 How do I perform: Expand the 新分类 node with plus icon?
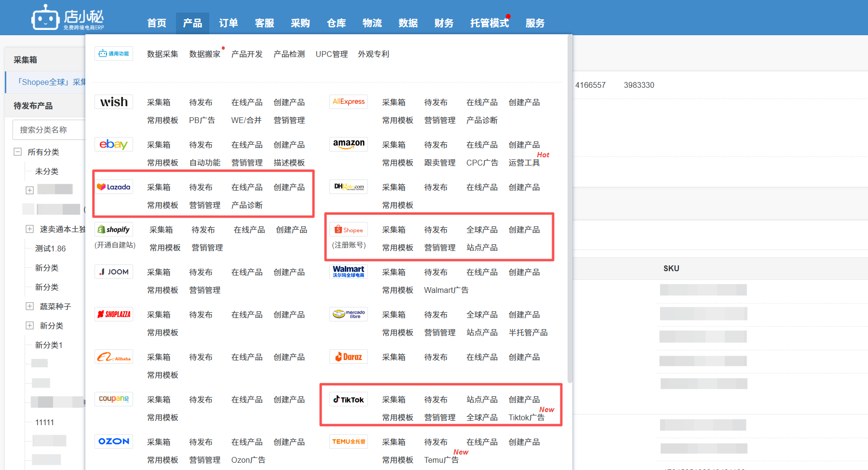30,326
